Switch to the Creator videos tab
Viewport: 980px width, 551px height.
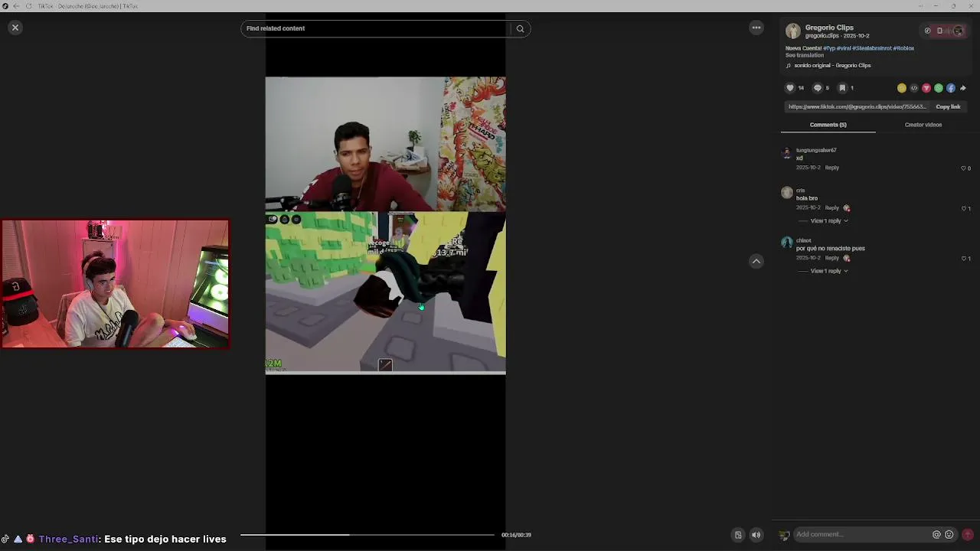(923, 125)
